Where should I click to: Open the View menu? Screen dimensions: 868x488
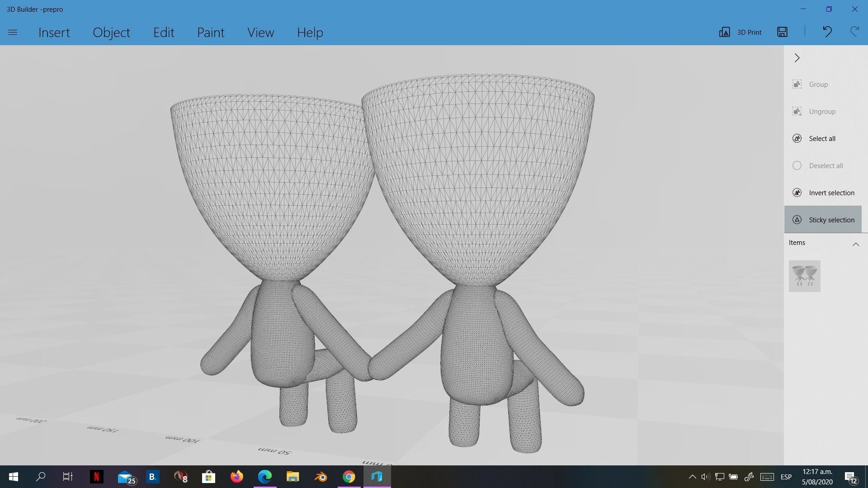tap(260, 33)
